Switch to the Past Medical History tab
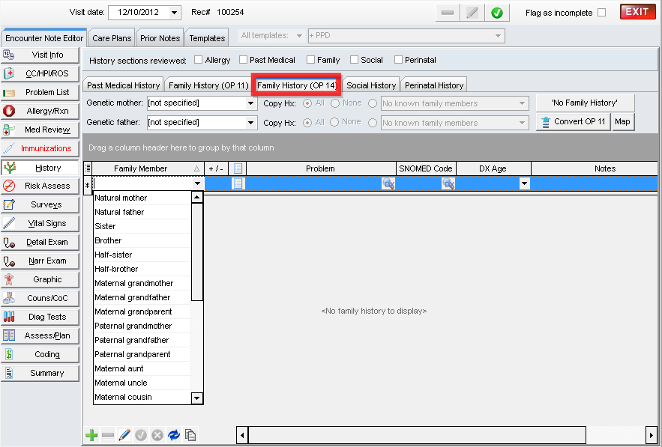This screenshot has height=447, width=662. coord(123,85)
